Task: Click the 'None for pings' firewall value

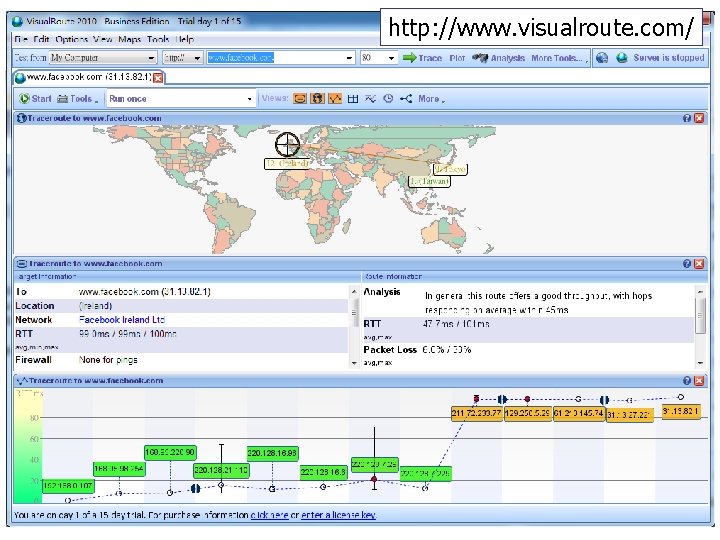Action: point(108,360)
